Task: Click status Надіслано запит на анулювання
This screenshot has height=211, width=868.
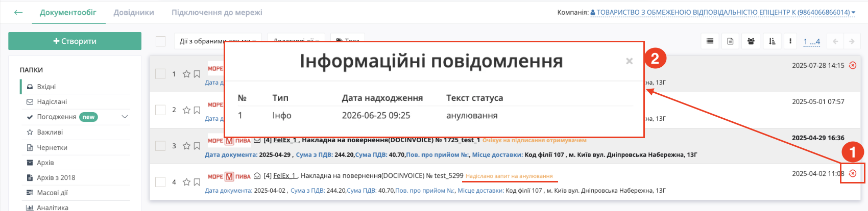Action: 509,176
